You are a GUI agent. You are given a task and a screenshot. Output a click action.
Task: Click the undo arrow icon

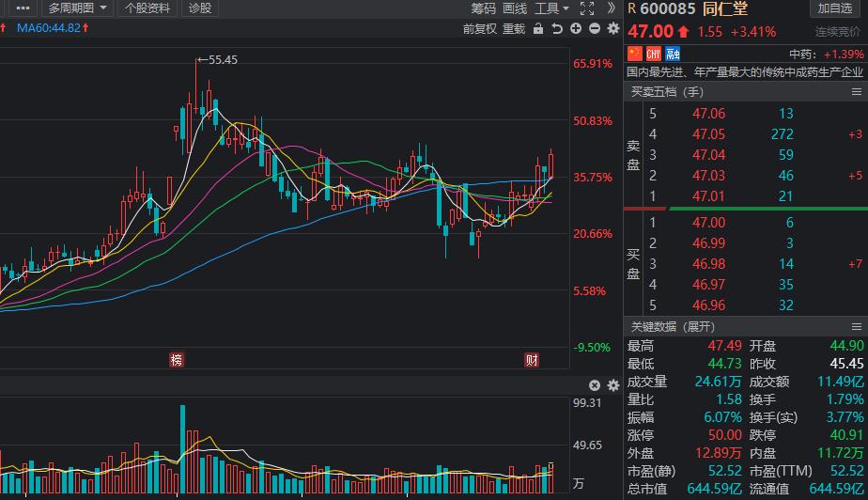(x=557, y=29)
